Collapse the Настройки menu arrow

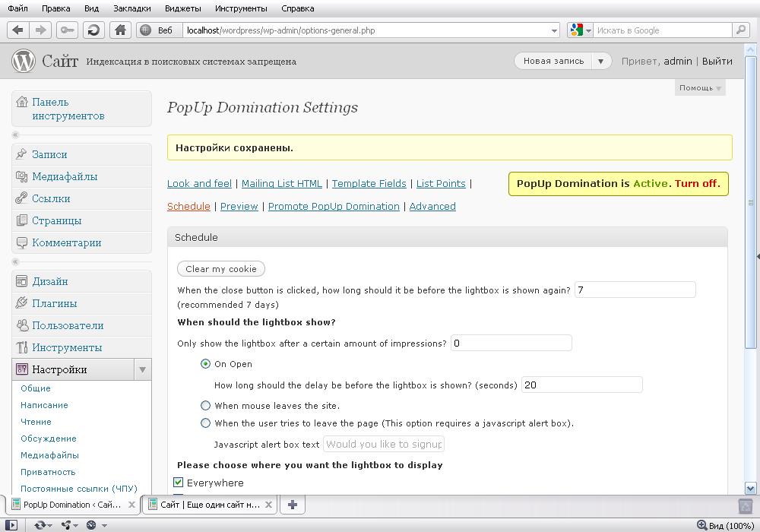pos(143,369)
